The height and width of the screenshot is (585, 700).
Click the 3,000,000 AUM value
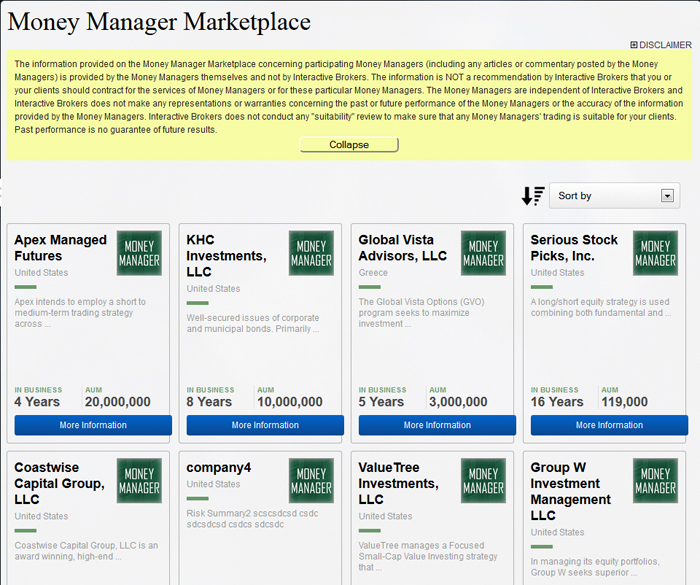(x=458, y=402)
